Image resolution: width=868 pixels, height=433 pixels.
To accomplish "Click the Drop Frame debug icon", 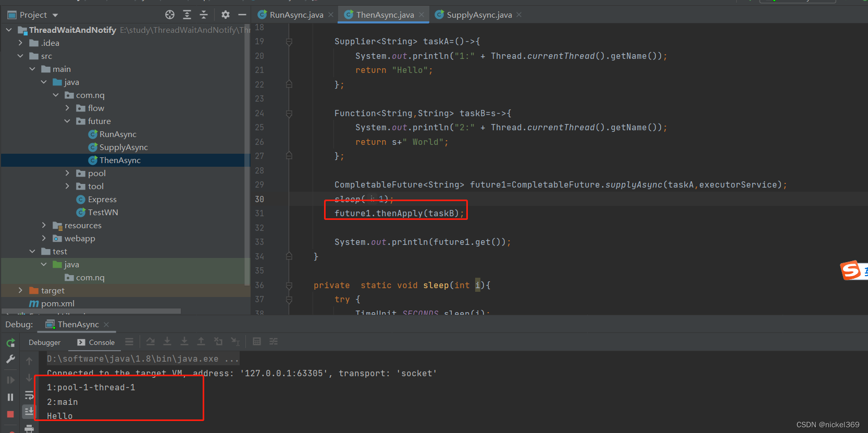I will pos(218,342).
